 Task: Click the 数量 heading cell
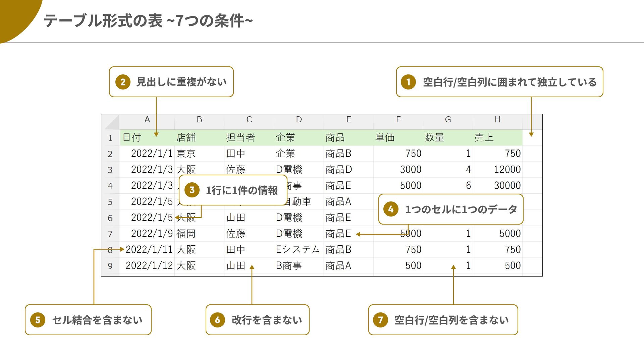pos(448,137)
